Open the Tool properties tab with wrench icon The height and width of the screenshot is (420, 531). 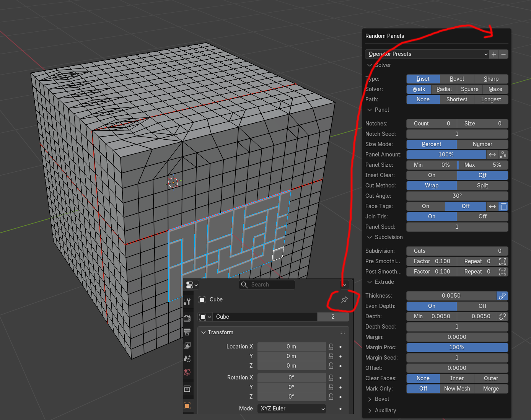click(187, 302)
